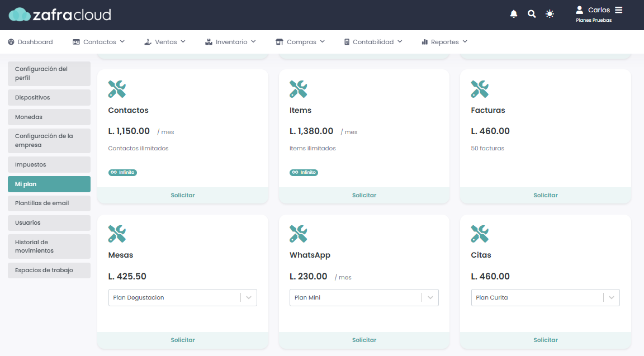Click the Compras store icon
The image size is (644, 356).
[x=280, y=42]
